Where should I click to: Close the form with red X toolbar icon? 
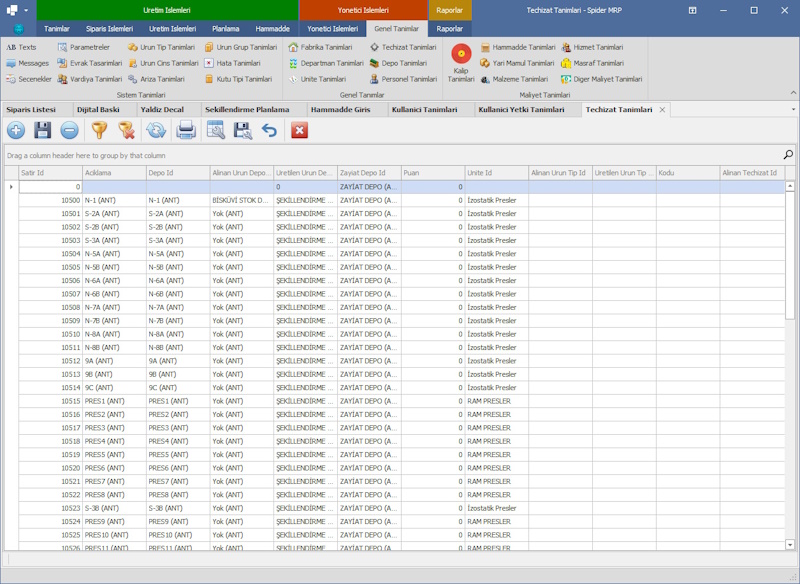(x=299, y=131)
